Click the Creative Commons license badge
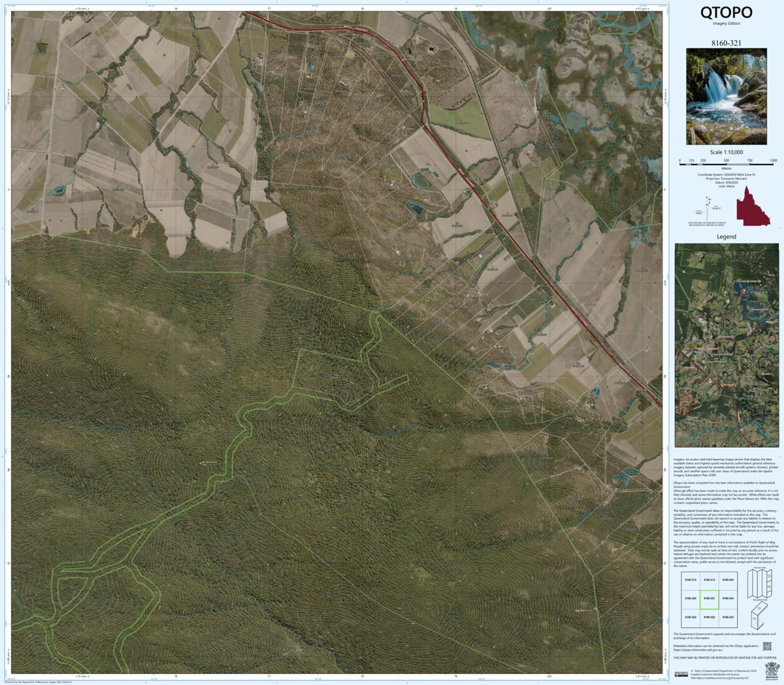784x685 pixels. click(681, 675)
